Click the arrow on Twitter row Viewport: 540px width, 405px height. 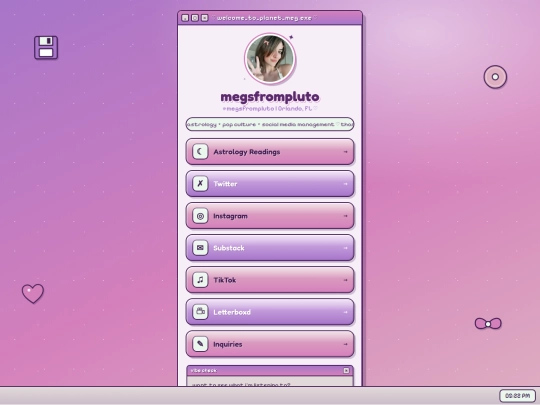pyautogui.click(x=345, y=184)
